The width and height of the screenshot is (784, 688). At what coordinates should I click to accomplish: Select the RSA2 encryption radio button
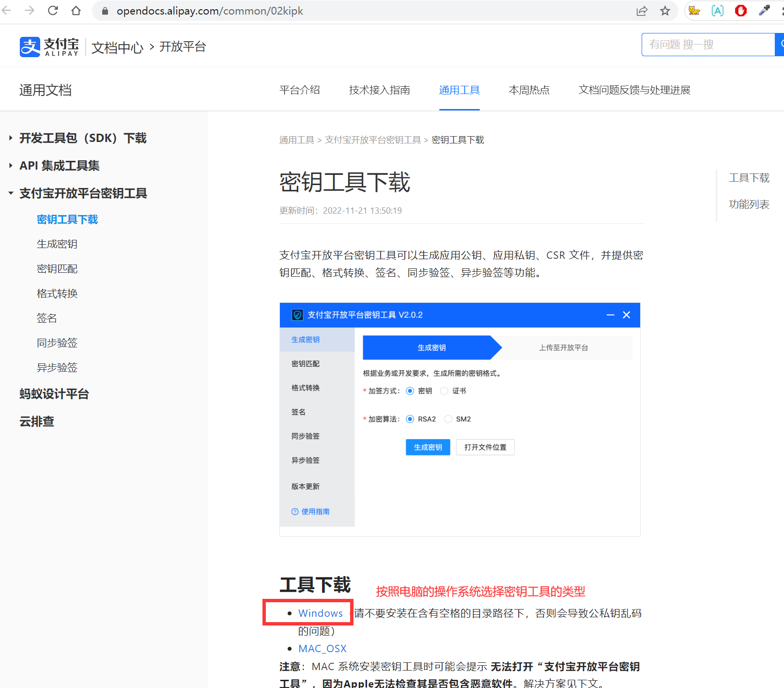coord(410,419)
